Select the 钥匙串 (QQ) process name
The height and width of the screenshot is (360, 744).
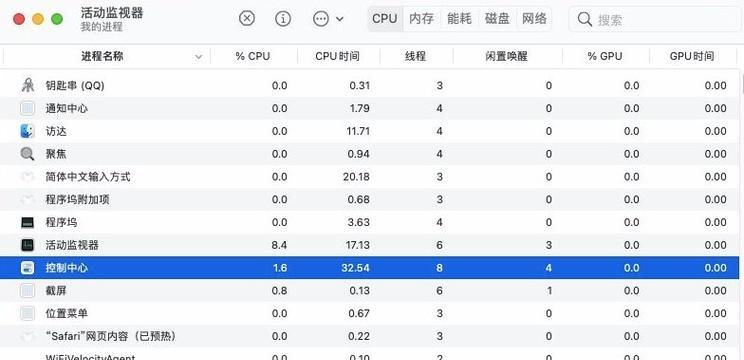coord(74,85)
